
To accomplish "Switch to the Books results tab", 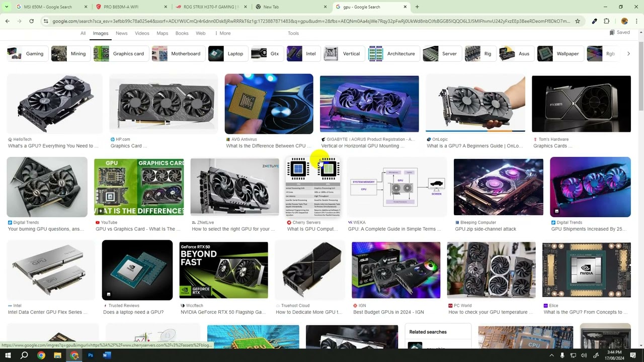I will 182,33.
